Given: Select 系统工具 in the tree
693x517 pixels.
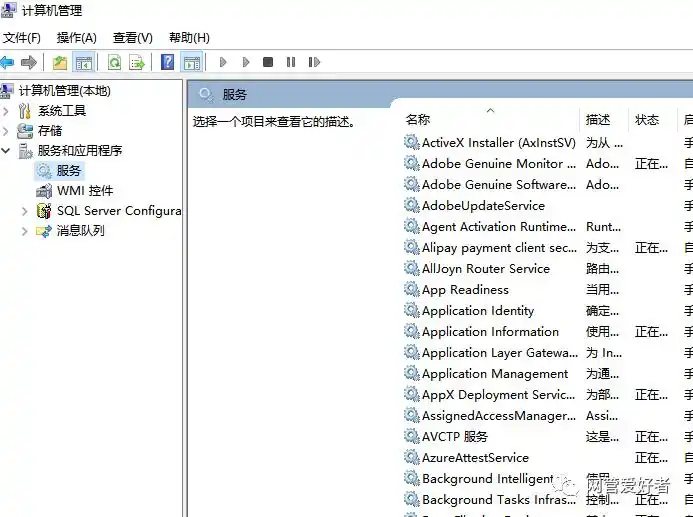Looking at the screenshot, I should pyautogui.click(x=62, y=110).
